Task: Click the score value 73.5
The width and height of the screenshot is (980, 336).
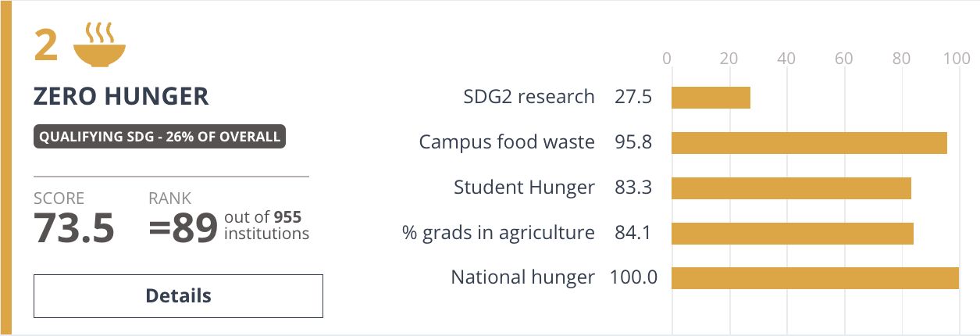Action: tap(74, 228)
